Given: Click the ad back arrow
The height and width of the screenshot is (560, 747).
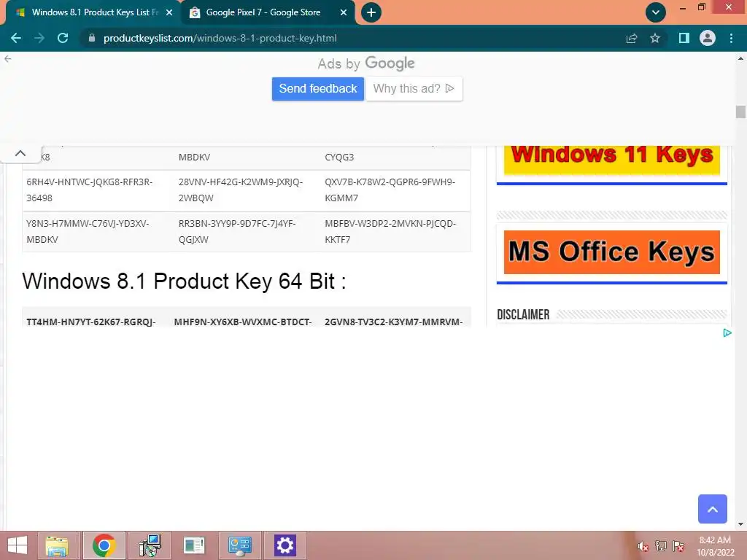Looking at the screenshot, I should pyautogui.click(x=7, y=58).
